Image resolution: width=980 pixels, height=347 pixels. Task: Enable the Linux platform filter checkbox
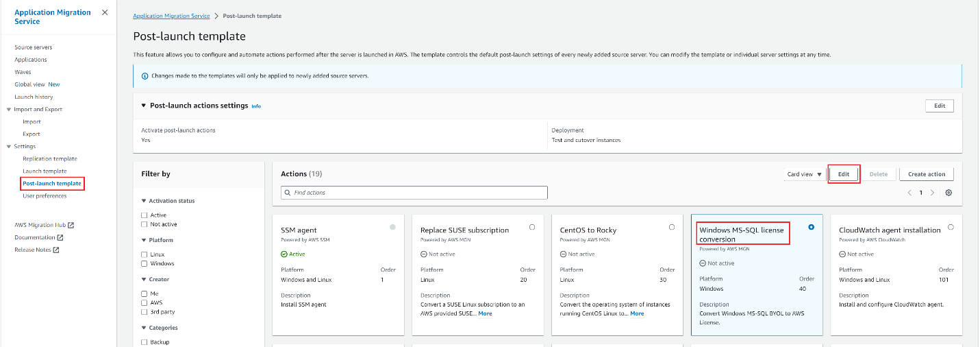click(145, 254)
